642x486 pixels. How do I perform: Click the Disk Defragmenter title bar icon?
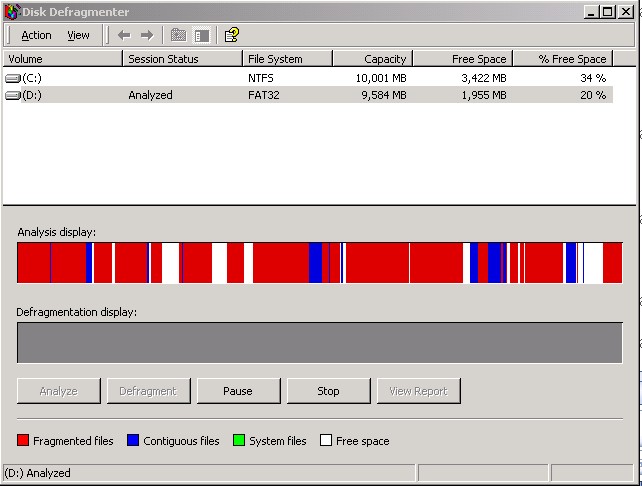(11, 12)
